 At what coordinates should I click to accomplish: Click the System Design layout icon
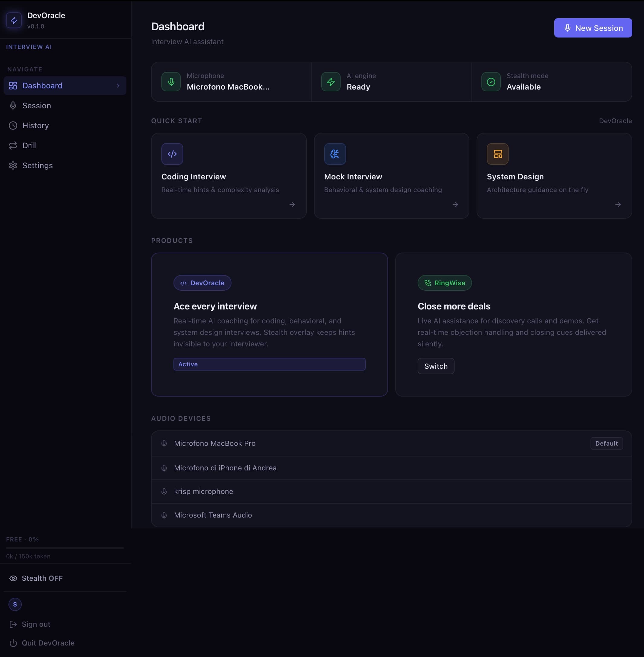[497, 154]
